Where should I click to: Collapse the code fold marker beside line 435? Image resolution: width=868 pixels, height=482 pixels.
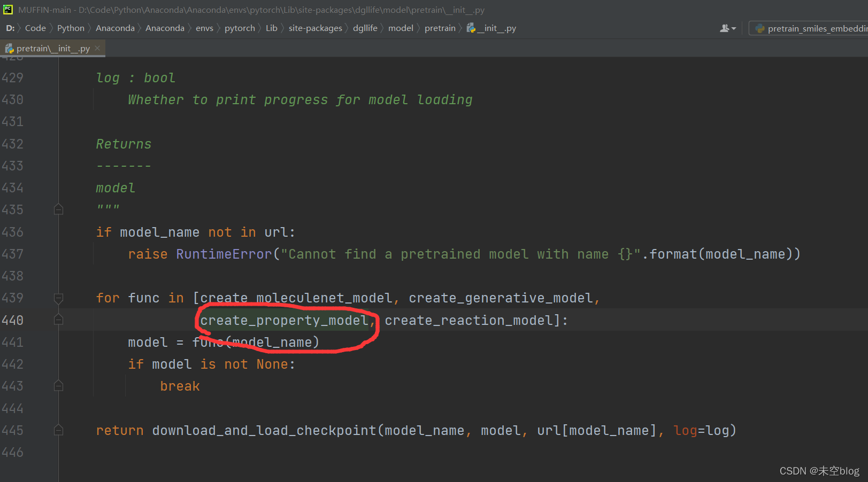click(59, 209)
